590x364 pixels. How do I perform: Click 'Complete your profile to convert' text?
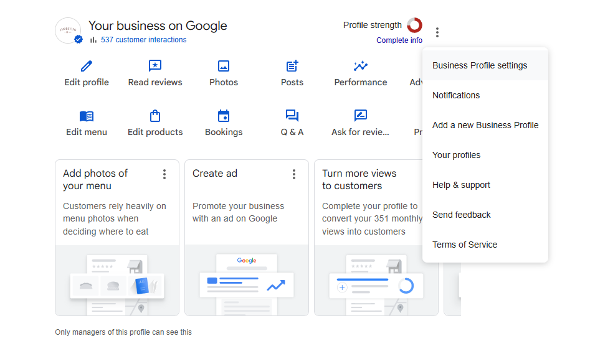(372, 218)
